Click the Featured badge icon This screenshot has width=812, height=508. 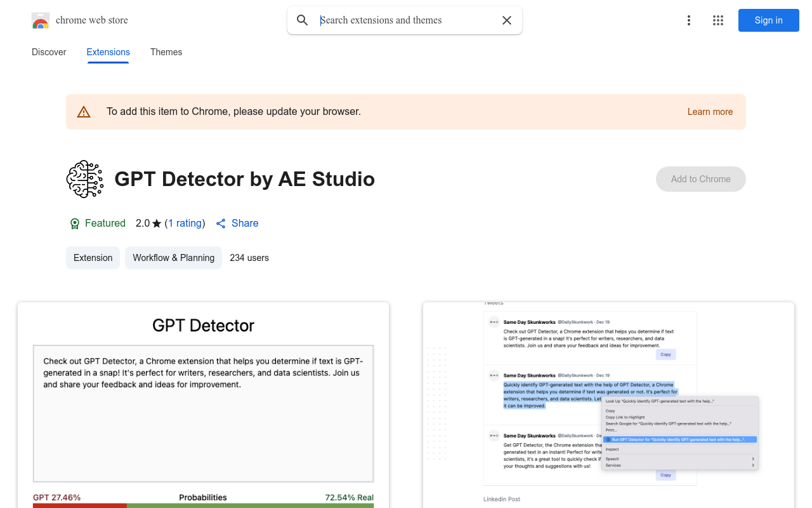tap(75, 224)
